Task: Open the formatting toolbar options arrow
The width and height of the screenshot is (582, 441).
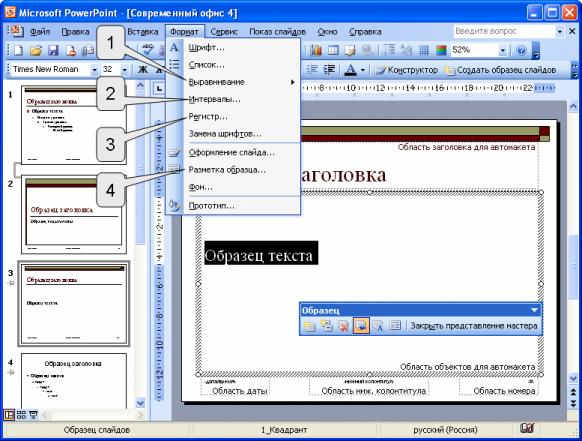Action: pos(574,70)
